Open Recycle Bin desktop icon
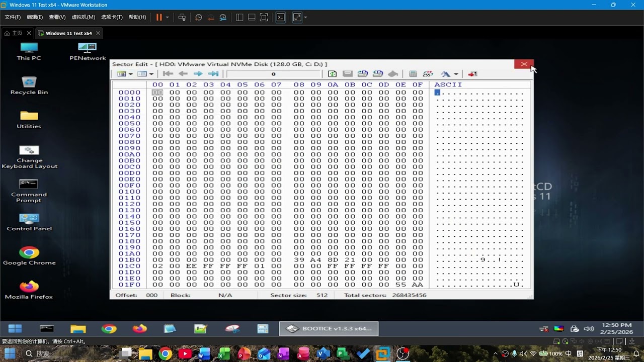Image resolution: width=644 pixels, height=362 pixels. pos(29,85)
